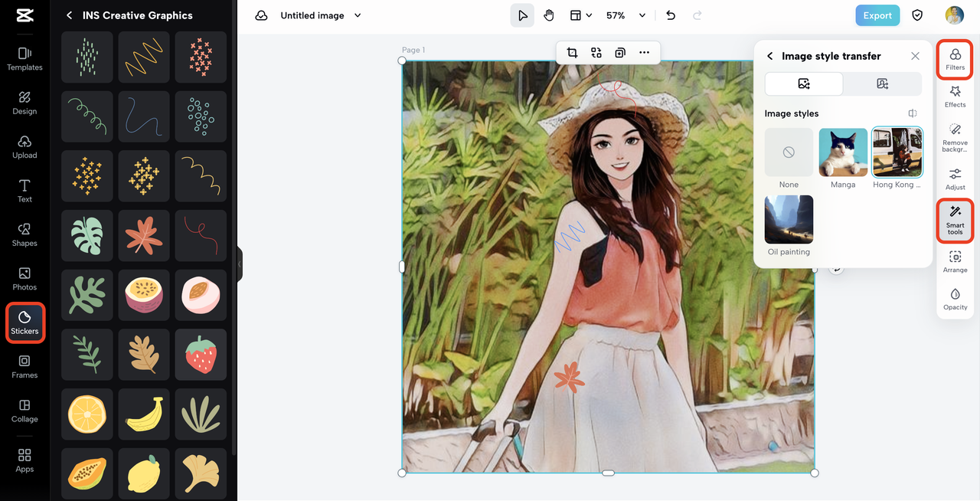Click the cloud save status icon
Screen dimensions: 980x501
click(261, 15)
